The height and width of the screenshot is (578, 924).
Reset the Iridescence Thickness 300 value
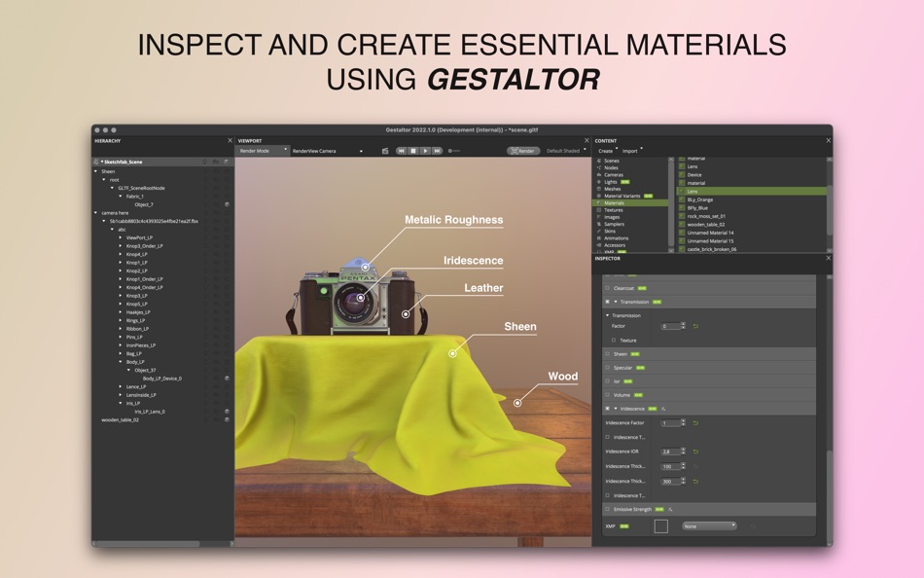pos(695,482)
